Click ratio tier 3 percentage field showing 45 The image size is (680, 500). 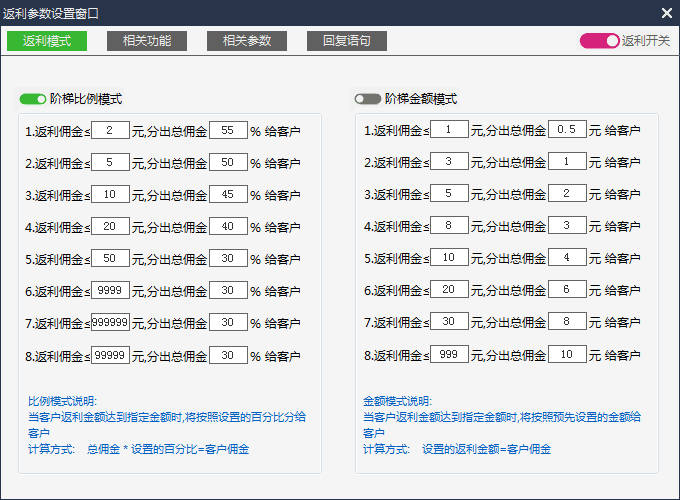point(228,194)
